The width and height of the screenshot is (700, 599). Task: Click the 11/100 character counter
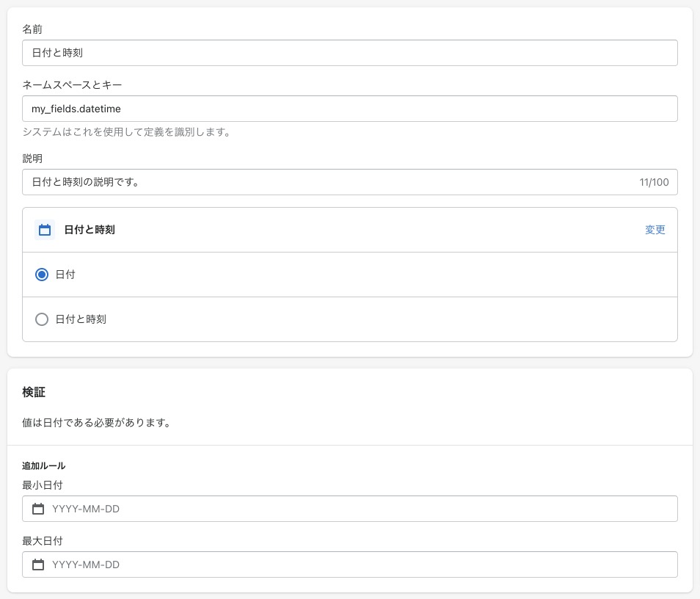(x=654, y=182)
